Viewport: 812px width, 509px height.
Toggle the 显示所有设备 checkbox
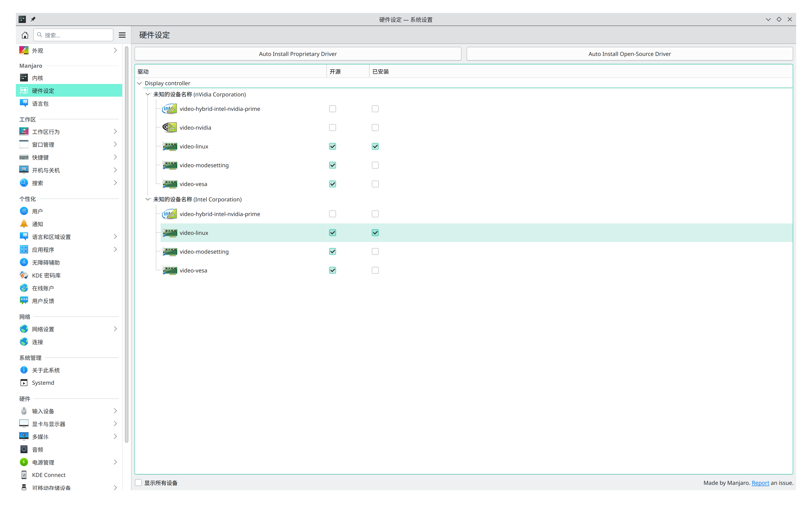[x=139, y=482]
